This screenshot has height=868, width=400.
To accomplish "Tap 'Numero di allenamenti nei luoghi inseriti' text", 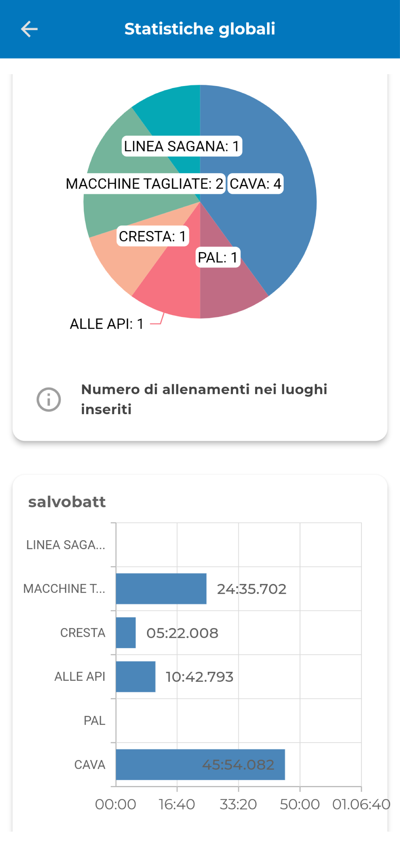I will [204, 399].
